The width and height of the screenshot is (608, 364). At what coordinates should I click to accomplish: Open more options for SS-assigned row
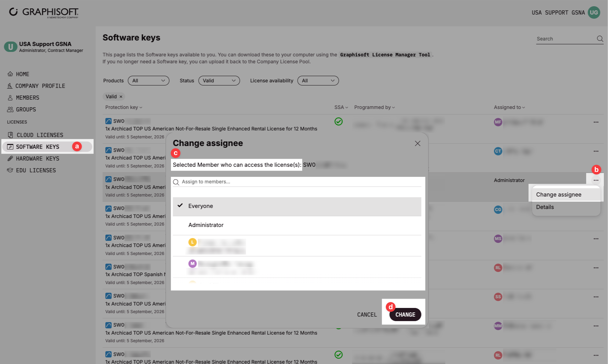(596, 297)
